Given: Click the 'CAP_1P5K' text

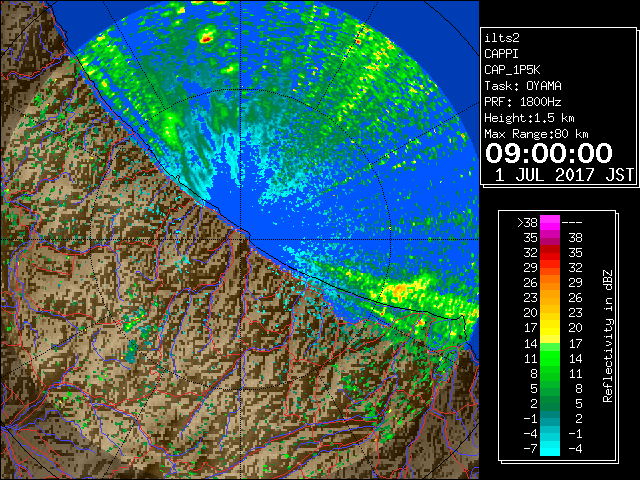Looking at the screenshot, I should pos(512,70).
